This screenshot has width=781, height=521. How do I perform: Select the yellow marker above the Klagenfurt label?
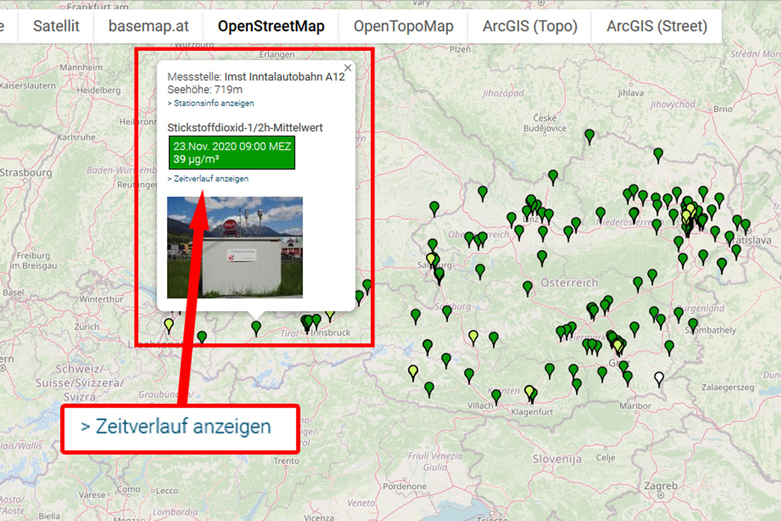(529, 392)
